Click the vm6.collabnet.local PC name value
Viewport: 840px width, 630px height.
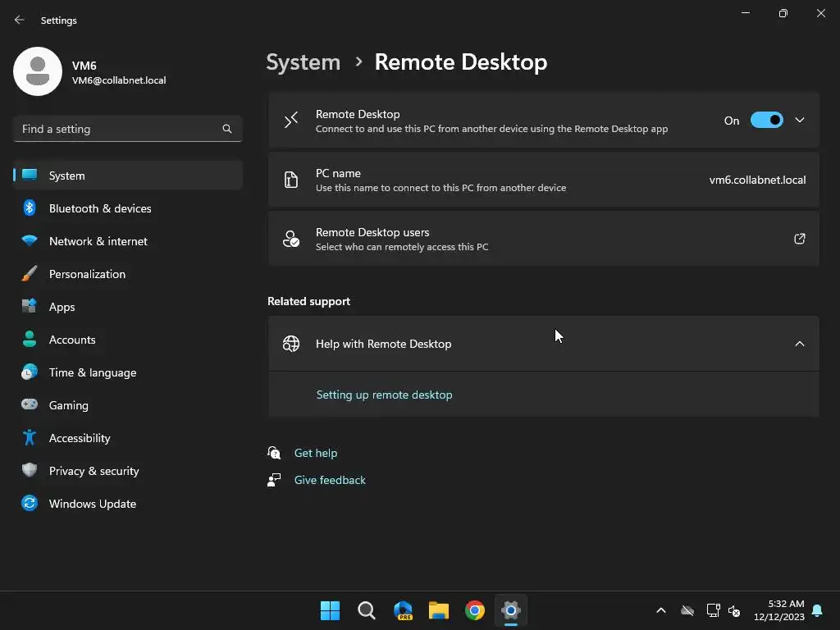(757, 180)
